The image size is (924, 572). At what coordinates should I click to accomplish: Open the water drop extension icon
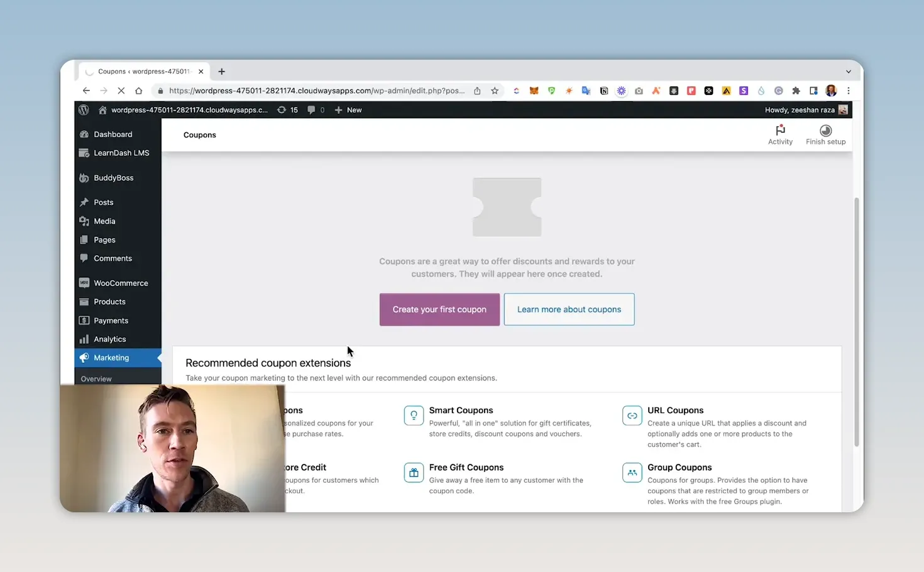[761, 91]
